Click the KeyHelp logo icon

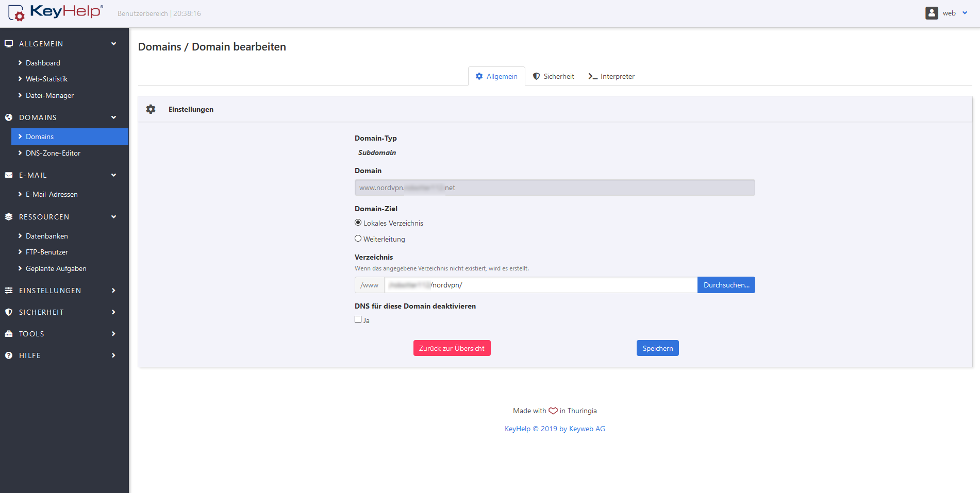point(16,13)
